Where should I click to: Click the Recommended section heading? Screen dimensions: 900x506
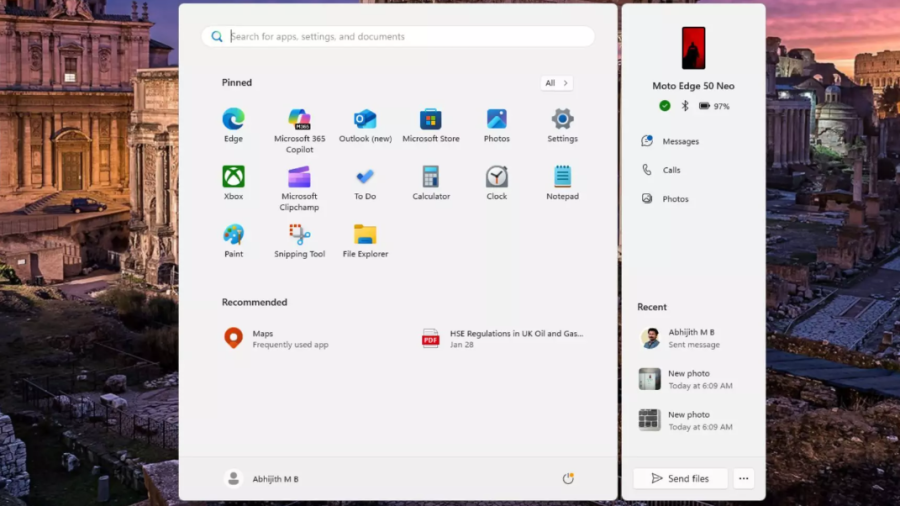pyautogui.click(x=254, y=302)
